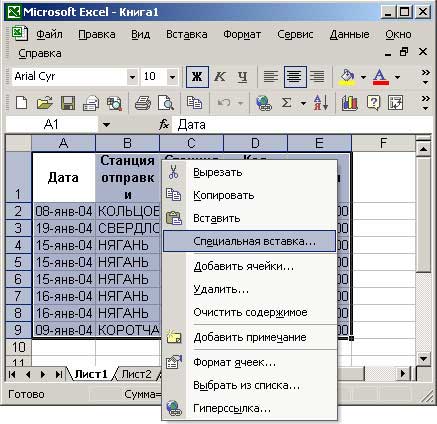Toggle center alignment button
437x424 pixels.
coord(295,77)
